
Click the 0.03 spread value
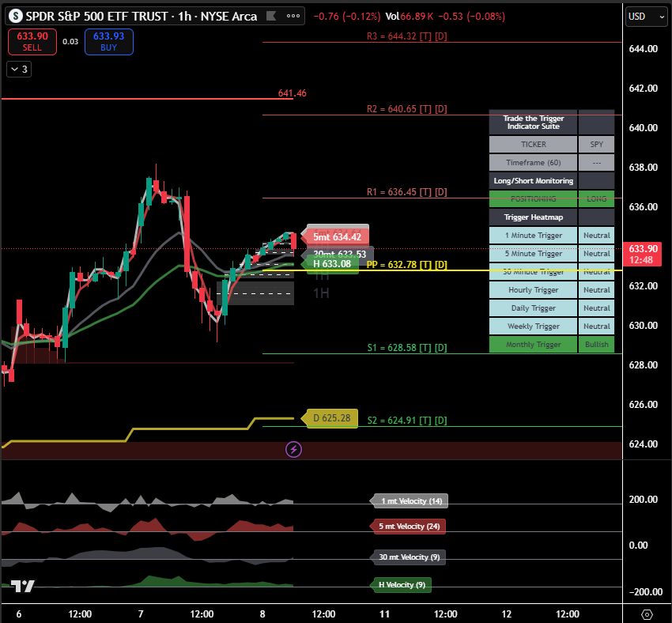pyautogui.click(x=70, y=42)
